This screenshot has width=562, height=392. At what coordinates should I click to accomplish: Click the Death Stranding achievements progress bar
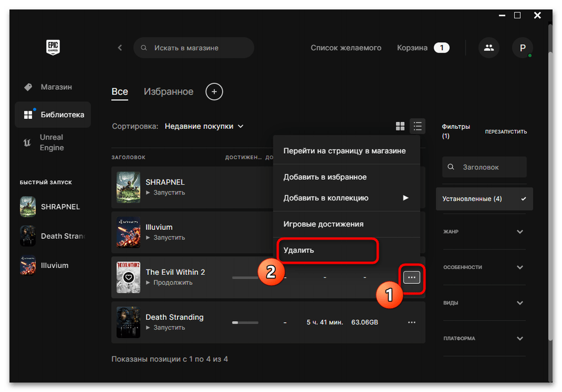coord(245,322)
